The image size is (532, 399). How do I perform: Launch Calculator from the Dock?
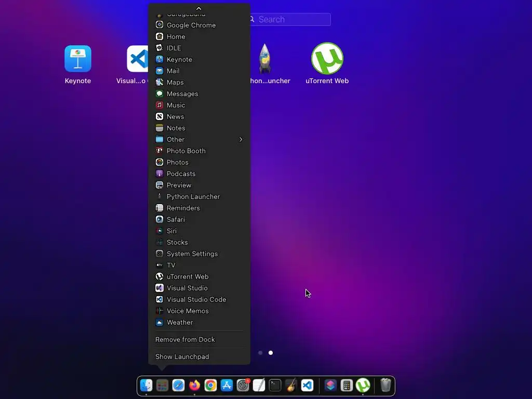(x=347, y=385)
